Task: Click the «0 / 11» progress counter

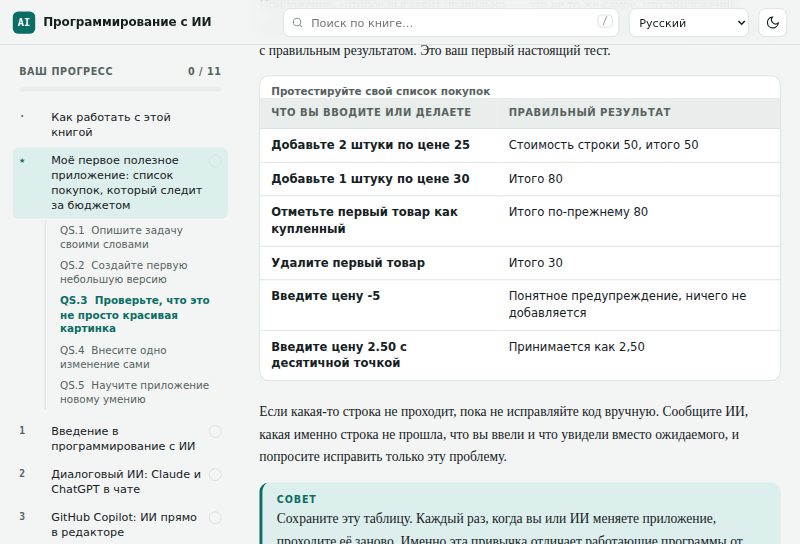Action: click(204, 71)
